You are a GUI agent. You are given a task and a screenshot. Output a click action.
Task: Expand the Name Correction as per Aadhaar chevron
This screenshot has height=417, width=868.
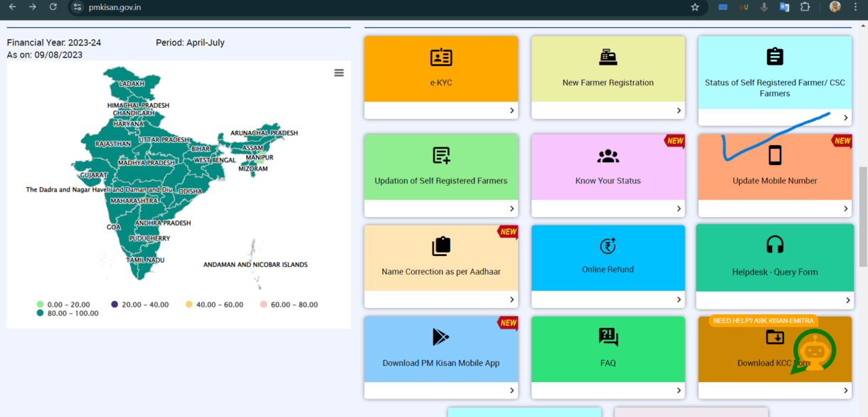coord(512,300)
